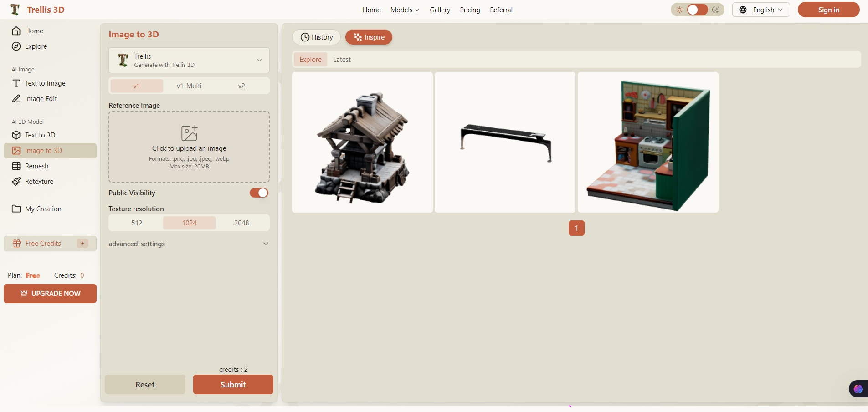868x412 pixels.
Task: Click the Reset button
Action: (145, 385)
